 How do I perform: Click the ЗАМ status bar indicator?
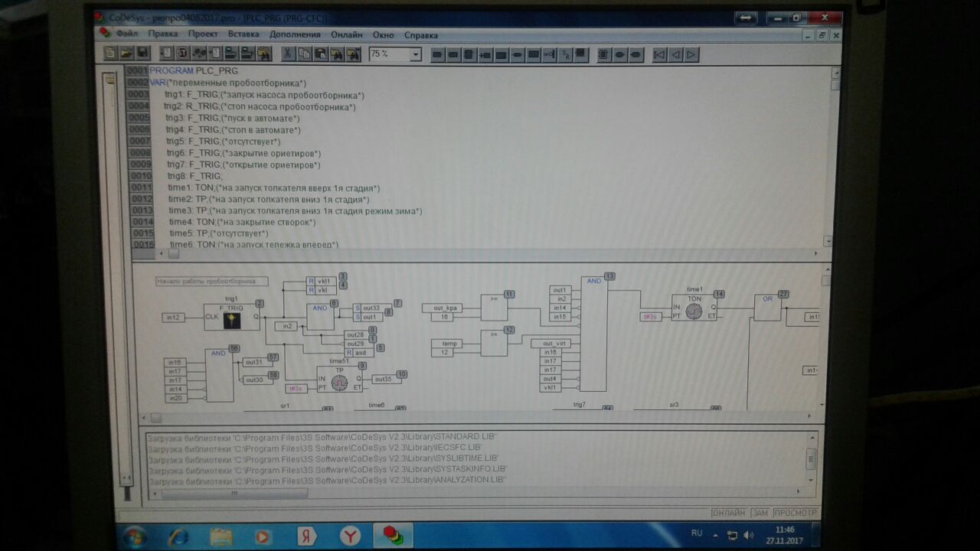759,513
